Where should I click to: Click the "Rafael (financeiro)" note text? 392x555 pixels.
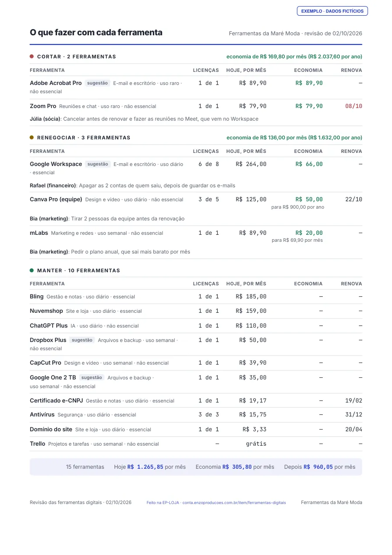132,186
